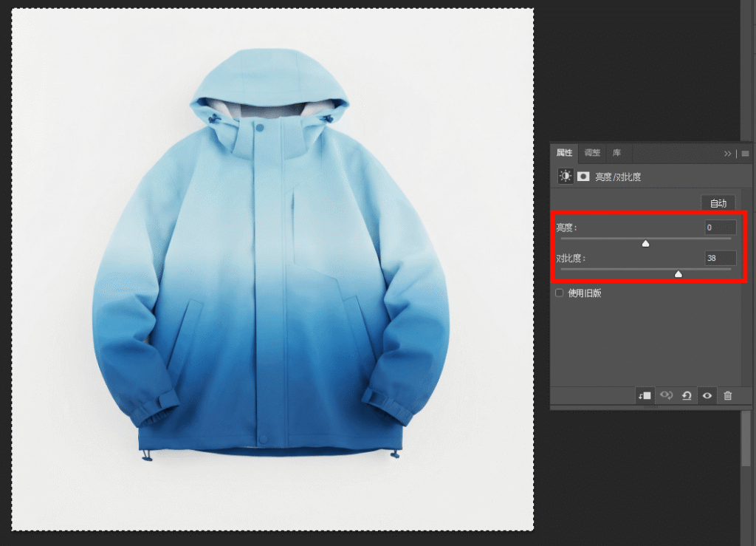The width and height of the screenshot is (756, 546).
Task: Select the layer mask icon
Action: click(583, 177)
